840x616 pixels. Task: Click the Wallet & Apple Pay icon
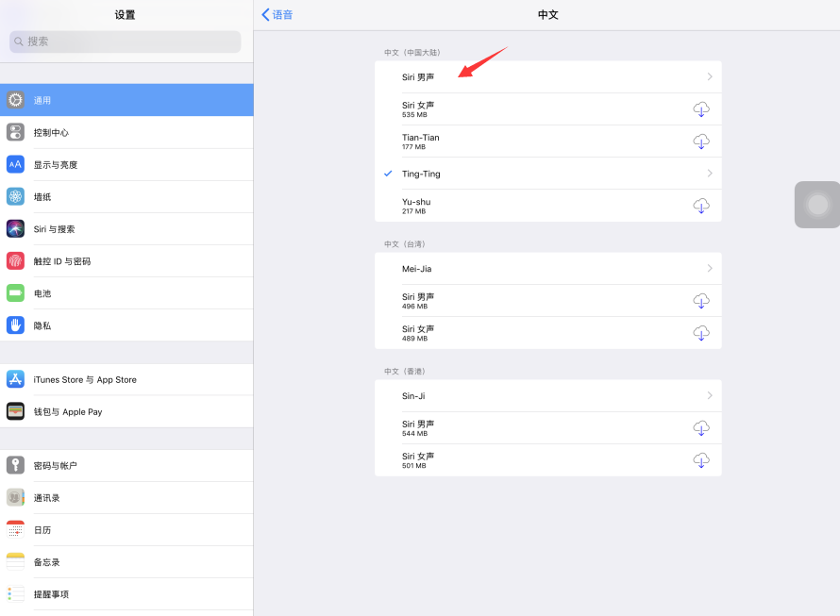tap(15, 411)
